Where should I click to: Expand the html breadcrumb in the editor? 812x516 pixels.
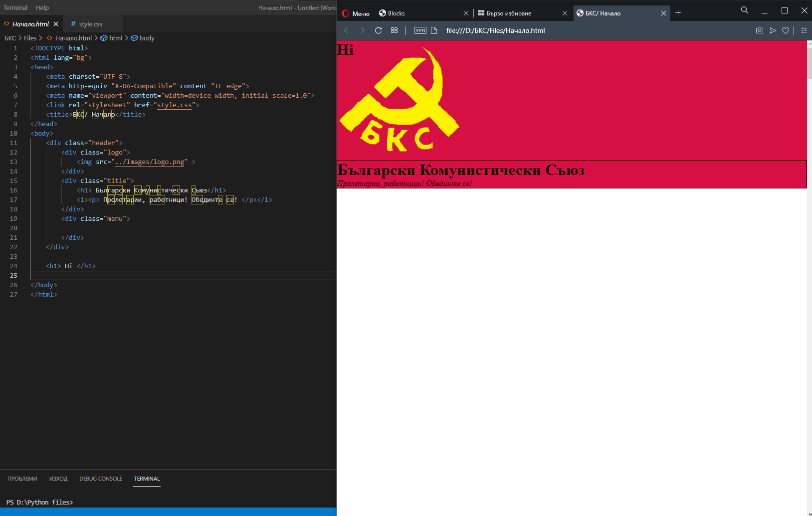pyautogui.click(x=115, y=38)
